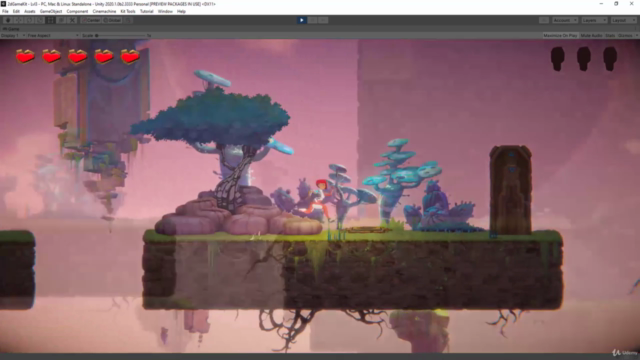Open the File menu
Screen dimensions: 640x360
pos(5,11)
